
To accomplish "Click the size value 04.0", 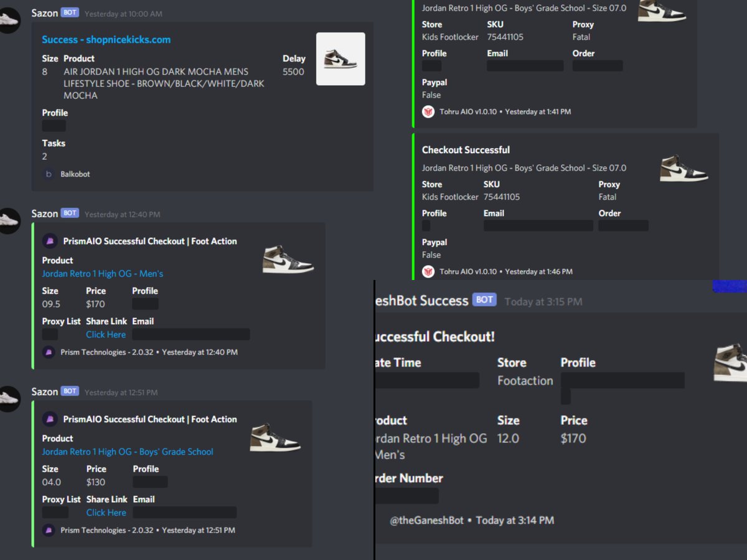I will pyautogui.click(x=51, y=482).
